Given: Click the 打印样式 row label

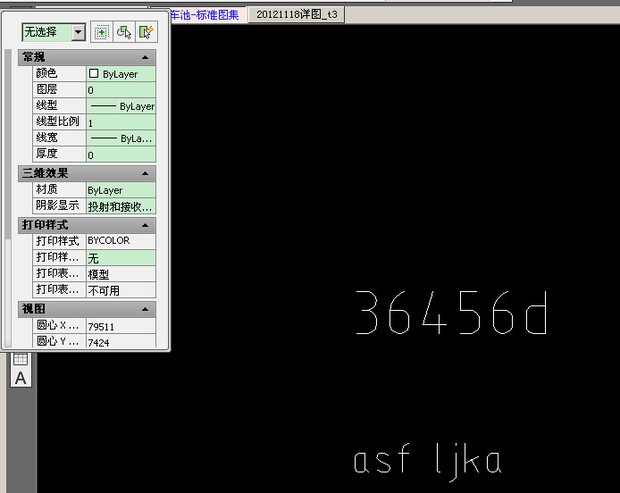Looking at the screenshot, I should click(x=58, y=241).
